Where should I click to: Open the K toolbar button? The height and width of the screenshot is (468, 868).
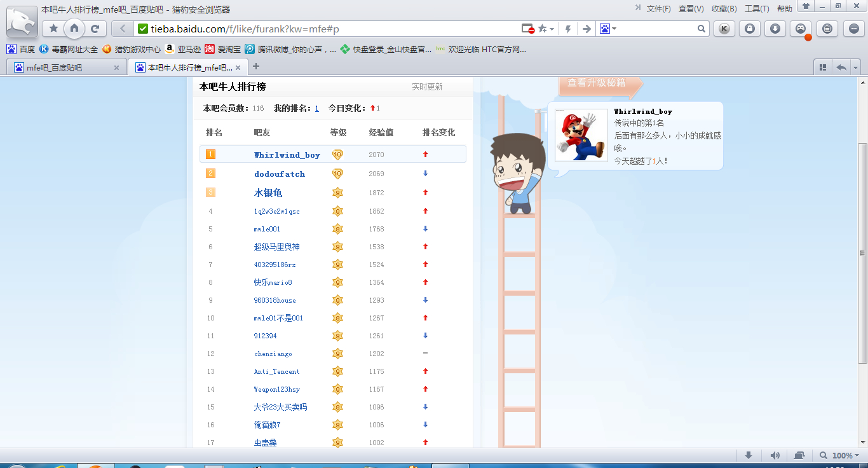(x=724, y=29)
